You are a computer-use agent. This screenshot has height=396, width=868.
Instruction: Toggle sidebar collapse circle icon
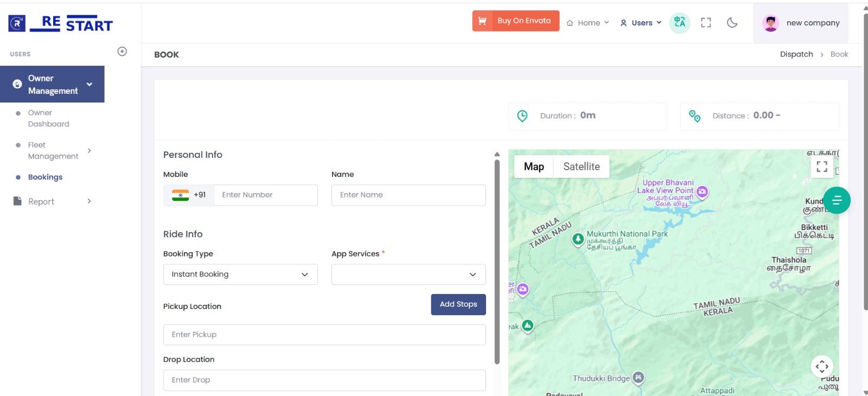(122, 52)
